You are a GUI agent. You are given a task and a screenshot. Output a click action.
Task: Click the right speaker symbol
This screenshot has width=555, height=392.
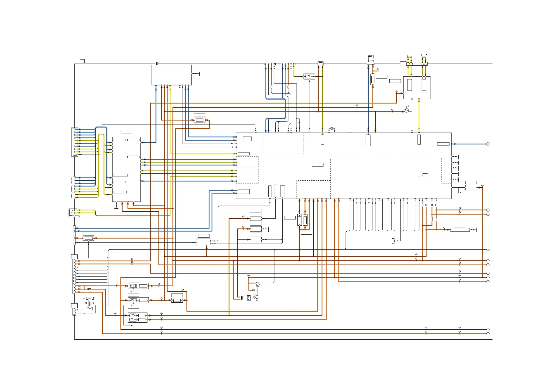(424, 56)
